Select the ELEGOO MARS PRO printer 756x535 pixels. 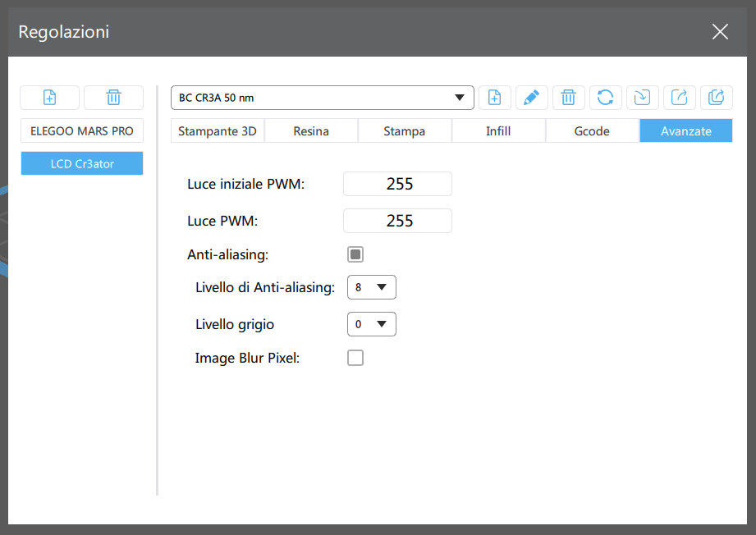(82, 130)
